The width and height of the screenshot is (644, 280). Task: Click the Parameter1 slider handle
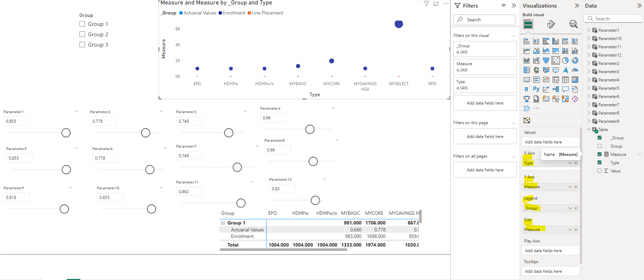66,133
